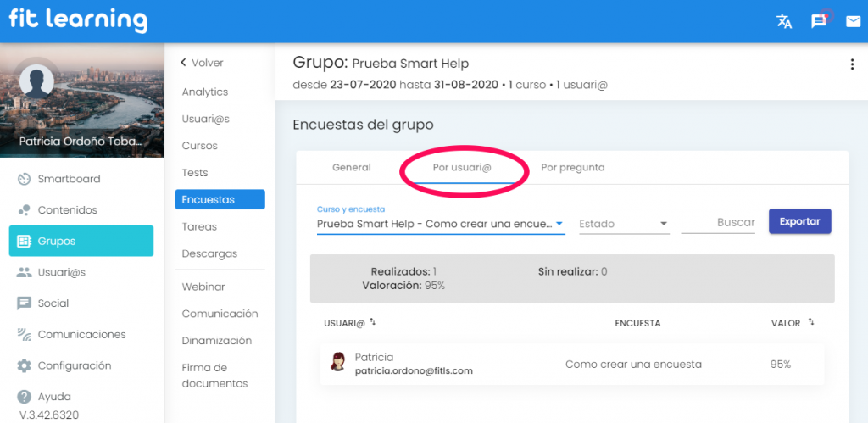Open the mail envelope icon
Screen dimensions: 868x423
(853, 21)
